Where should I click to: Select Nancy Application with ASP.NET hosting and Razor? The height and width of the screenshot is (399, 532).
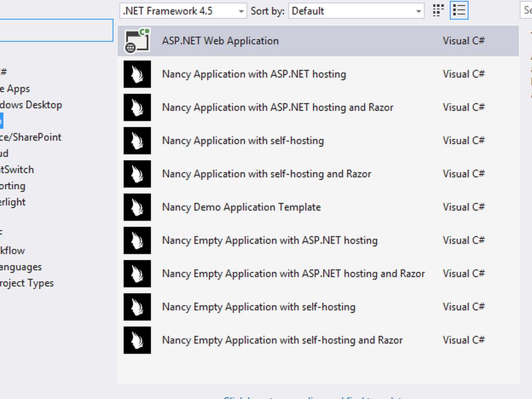pos(277,107)
